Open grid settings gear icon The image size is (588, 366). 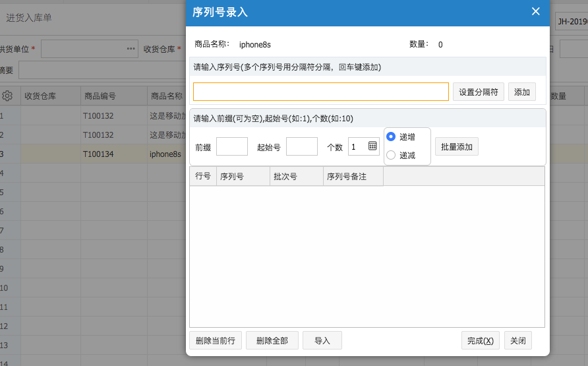[x=7, y=96]
